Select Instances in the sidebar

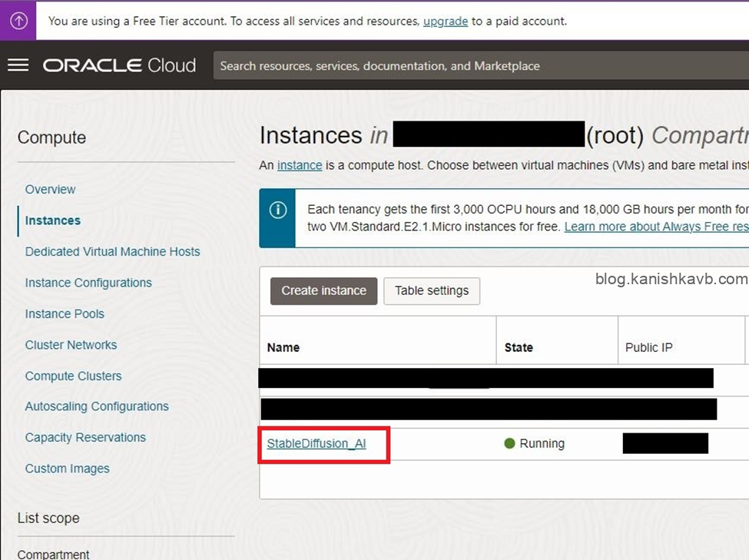(52, 220)
